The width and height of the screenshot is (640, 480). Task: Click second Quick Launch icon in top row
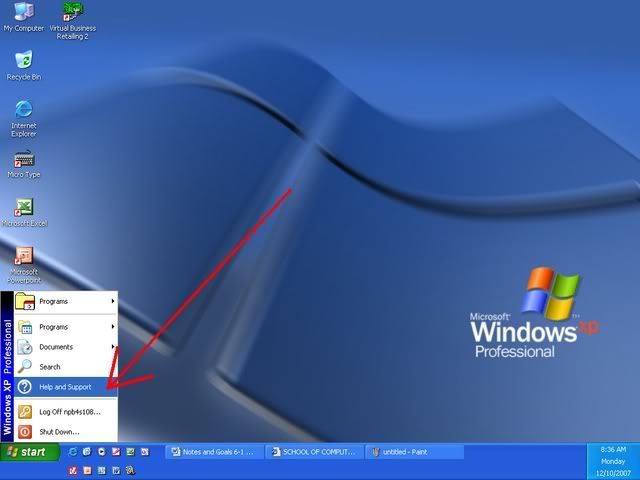[x=87, y=452]
